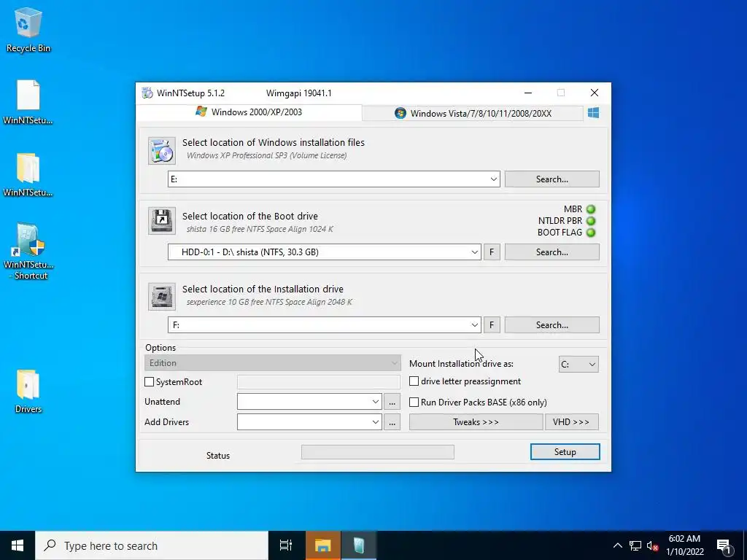Select the WinNTSetup folder icon on the desktop
This screenshot has width=747, height=560.
pos(28,175)
